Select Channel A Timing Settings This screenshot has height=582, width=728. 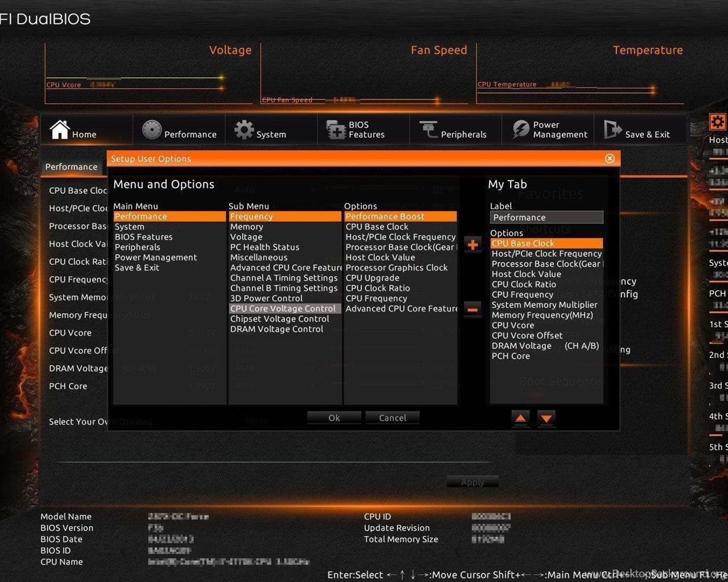(284, 278)
